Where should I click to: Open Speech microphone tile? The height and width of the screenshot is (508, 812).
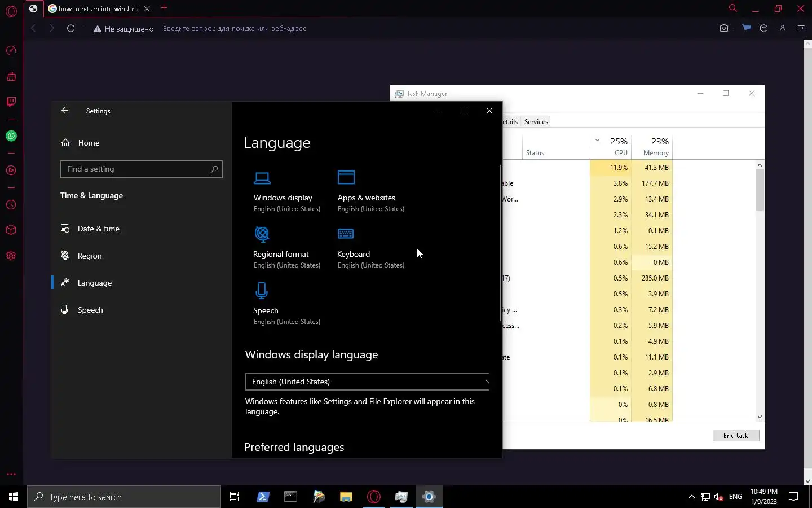pyautogui.click(x=286, y=304)
